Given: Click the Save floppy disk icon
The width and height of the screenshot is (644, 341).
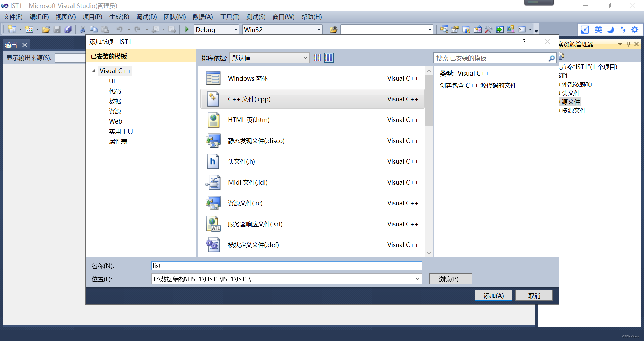Looking at the screenshot, I should (x=57, y=30).
